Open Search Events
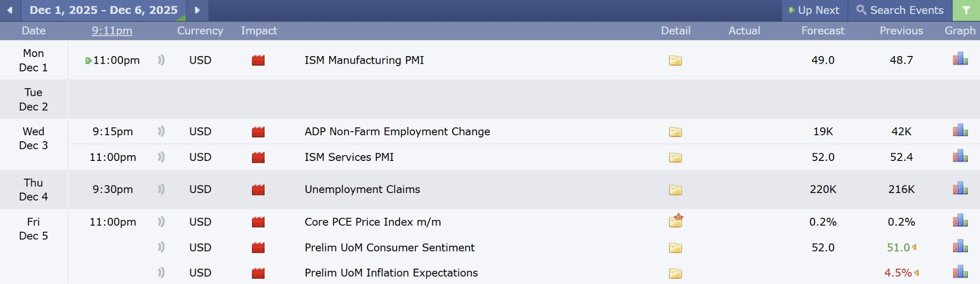 [x=900, y=10]
